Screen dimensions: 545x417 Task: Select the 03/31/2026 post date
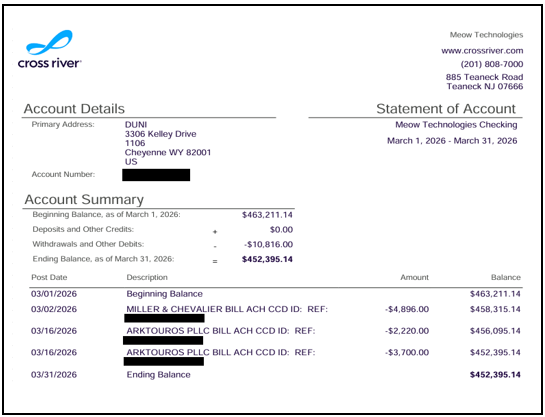point(54,375)
